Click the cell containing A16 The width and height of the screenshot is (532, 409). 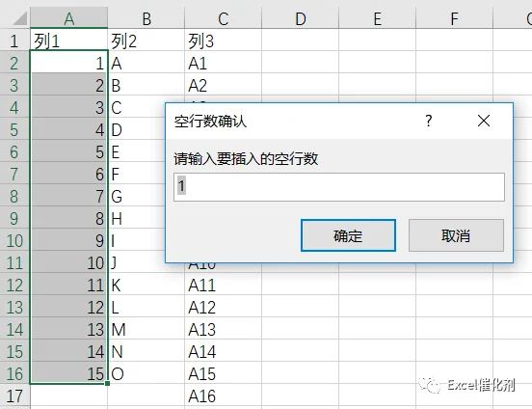[224, 395]
